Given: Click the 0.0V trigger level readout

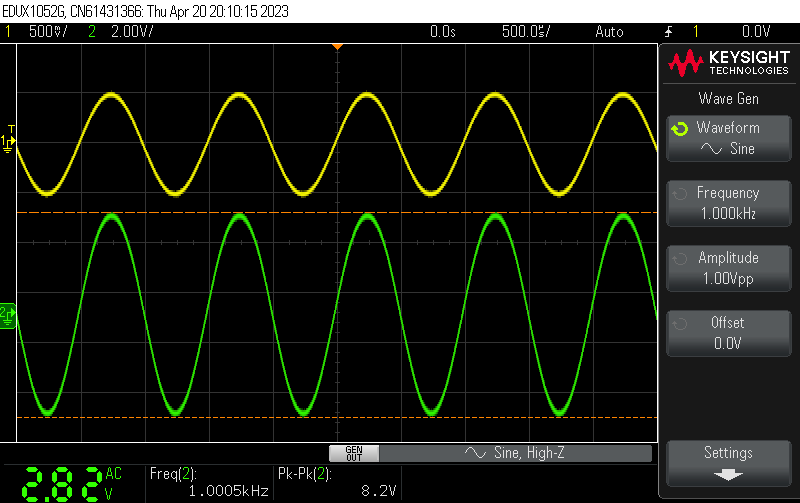Looking at the screenshot, I should point(756,32).
